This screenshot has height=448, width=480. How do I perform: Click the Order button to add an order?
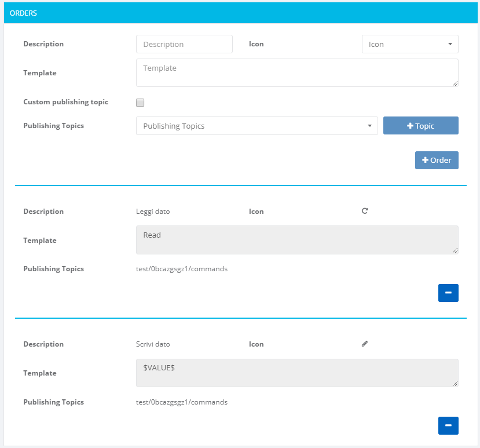click(x=437, y=160)
